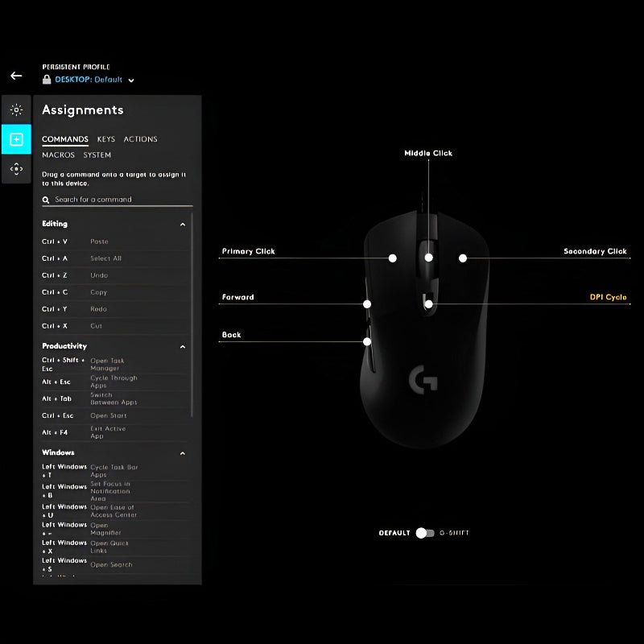This screenshot has height=644, width=644.
Task: Collapse the Editing commands section
Action: pyautogui.click(x=183, y=224)
